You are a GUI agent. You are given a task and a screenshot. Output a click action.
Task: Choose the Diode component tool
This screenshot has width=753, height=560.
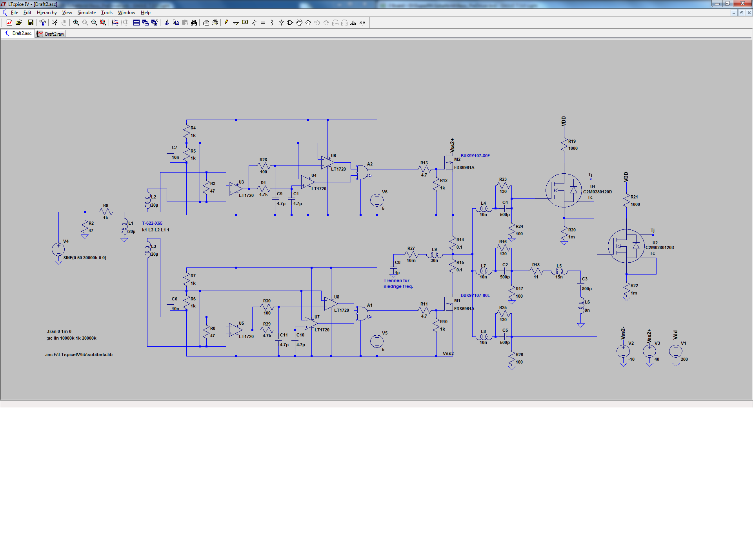point(281,23)
